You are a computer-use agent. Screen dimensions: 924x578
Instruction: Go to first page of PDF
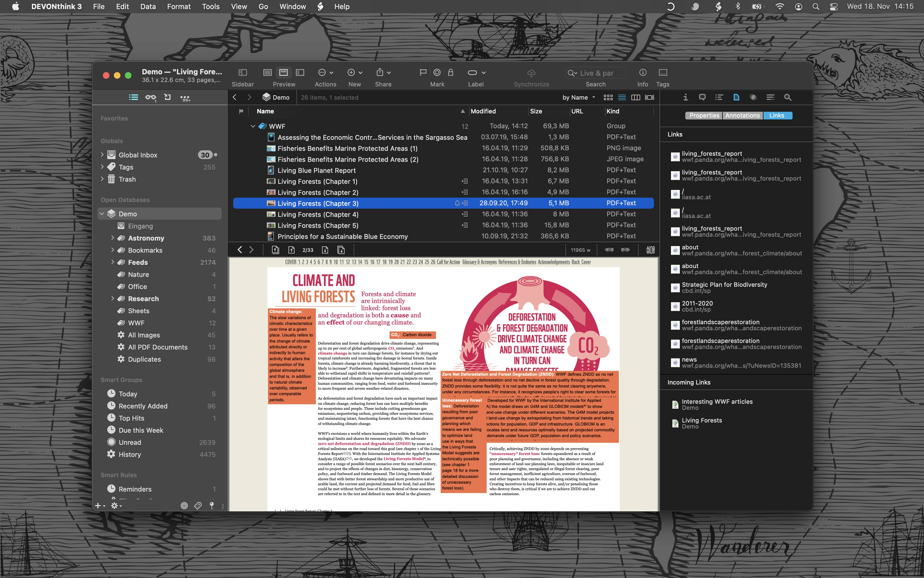click(275, 250)
